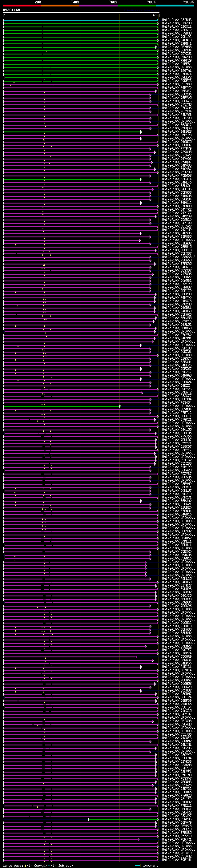Select the UniRef100_Q5ZJ86 label
This screenshot has width=197, height=868.
click(177, 735)
